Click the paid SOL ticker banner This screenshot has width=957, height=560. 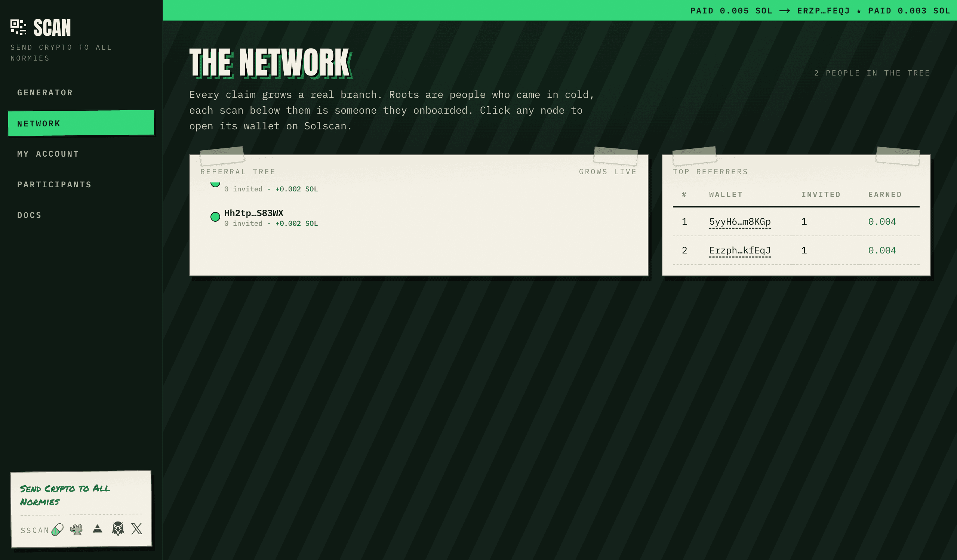coord(560,10)
